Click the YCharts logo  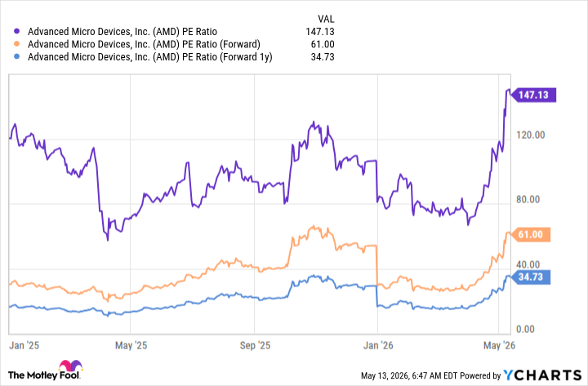[542, 375]
